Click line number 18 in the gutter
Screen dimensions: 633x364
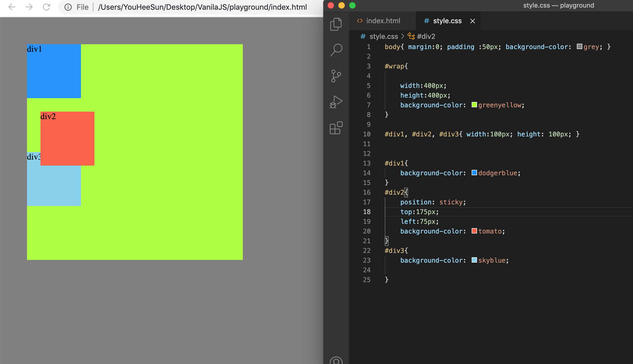[366, 212]
